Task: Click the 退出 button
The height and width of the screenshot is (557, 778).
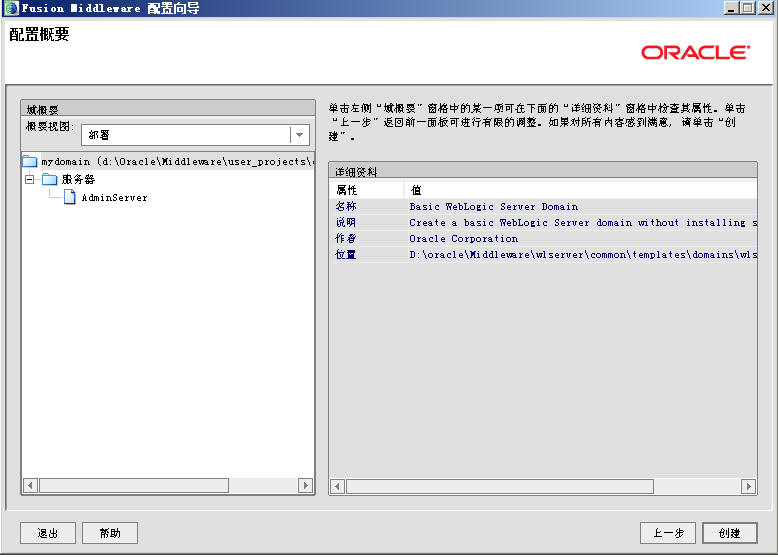Action: click(x=48, y=533)
